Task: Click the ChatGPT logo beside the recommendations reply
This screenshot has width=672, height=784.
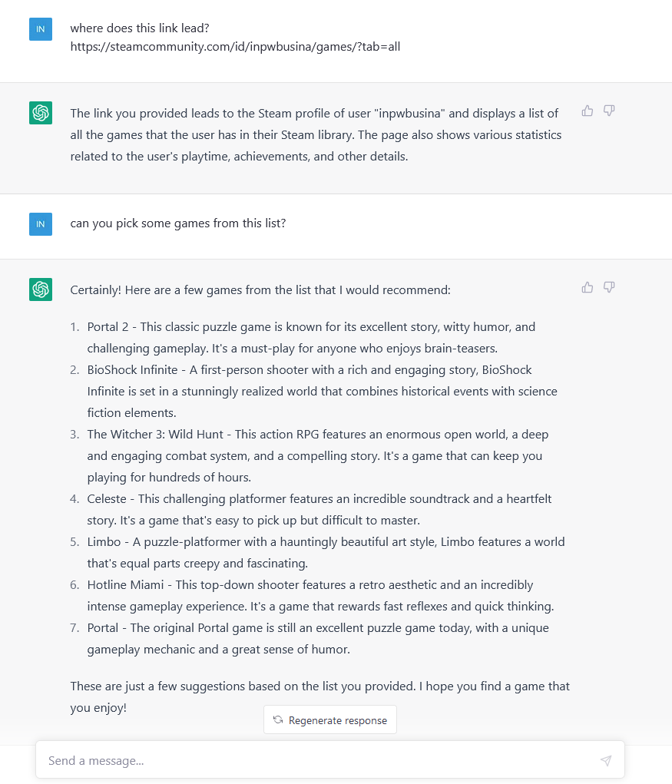Action: [41, 289]
